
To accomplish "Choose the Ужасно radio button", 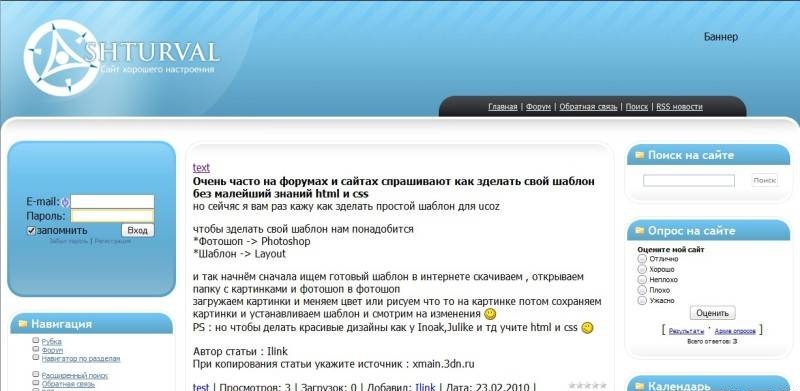I will pyautogui.click(x=642, y=300).
